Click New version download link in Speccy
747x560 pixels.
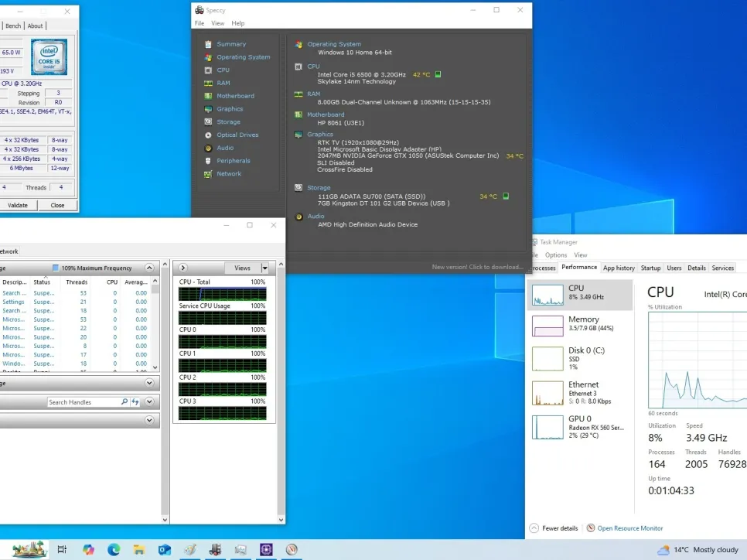point(477,267)
